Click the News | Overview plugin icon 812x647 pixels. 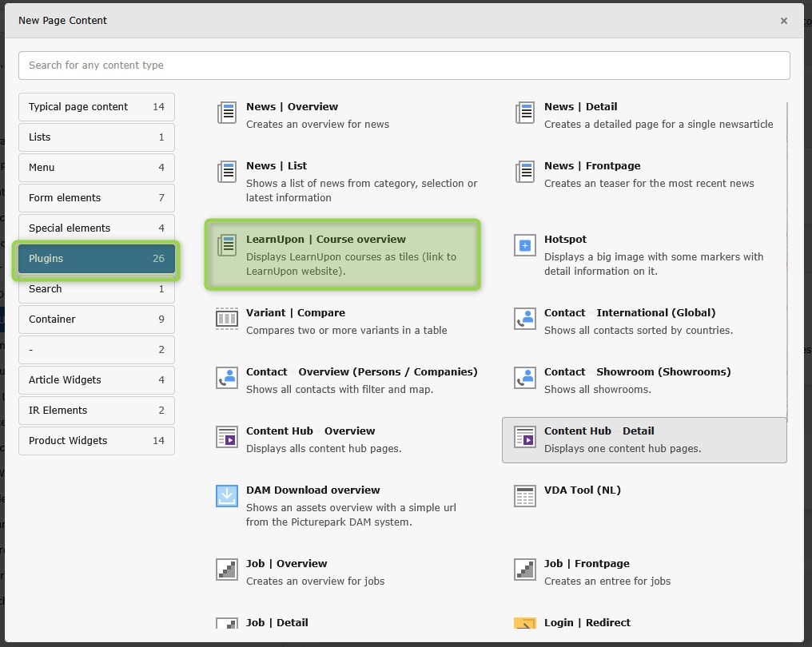227,113
